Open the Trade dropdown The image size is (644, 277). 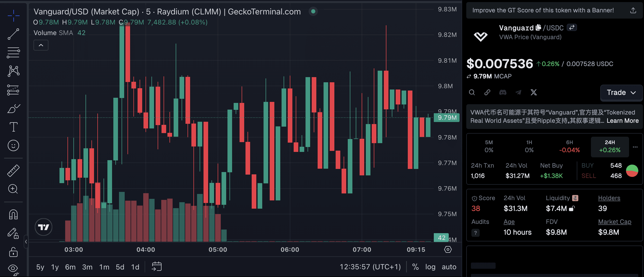(621, 93)
